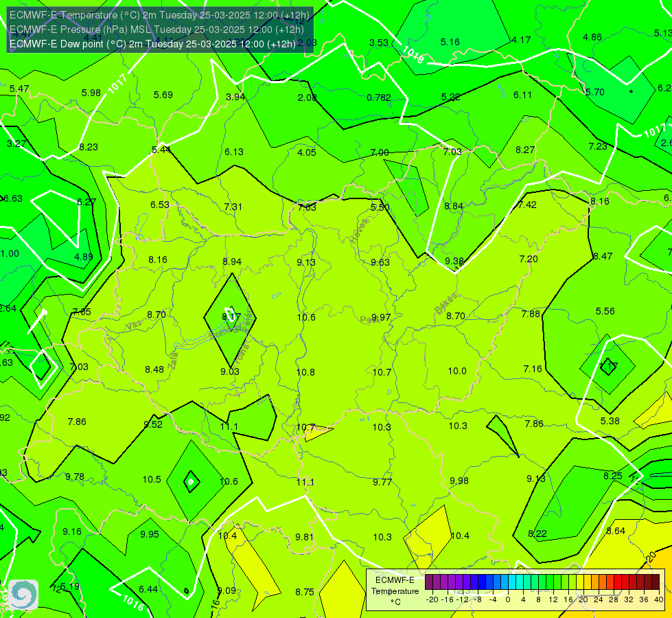Viewport: 672px width, 618px height.
Task: Select the ECMWF-E Pressure MSL layer title
Action: [x=157, y=30]
